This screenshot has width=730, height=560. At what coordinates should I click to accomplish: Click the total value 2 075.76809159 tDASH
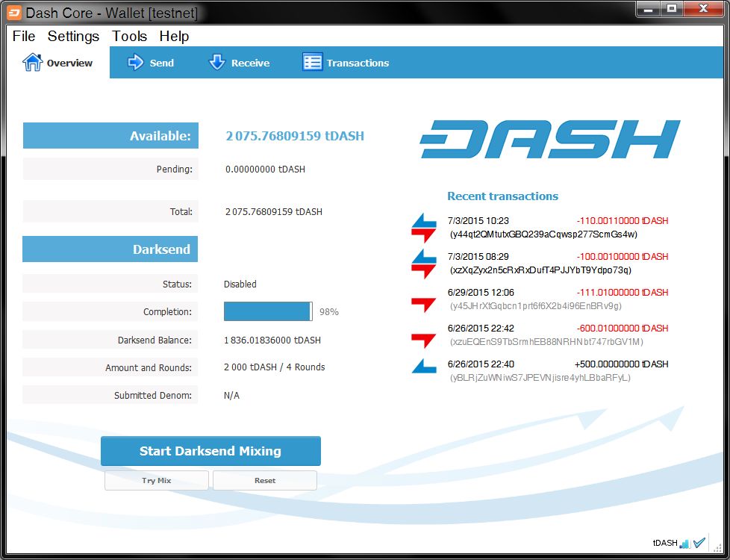274,211
